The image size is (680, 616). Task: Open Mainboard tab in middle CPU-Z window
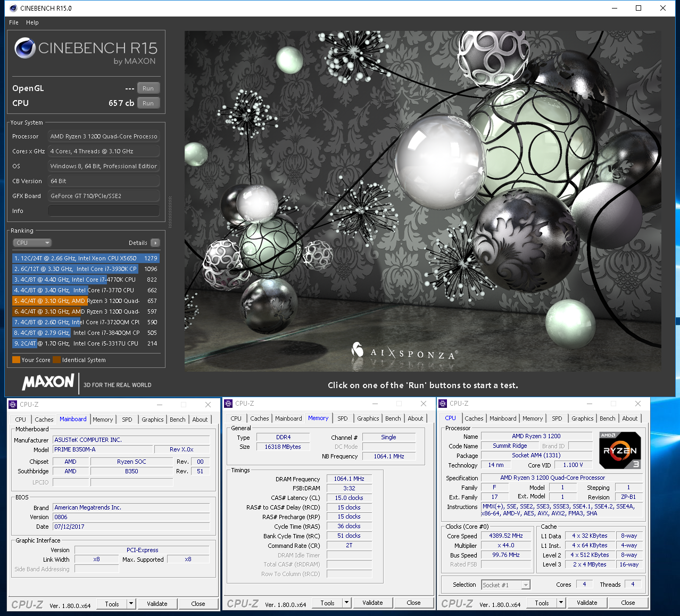[x=288, y=418]
